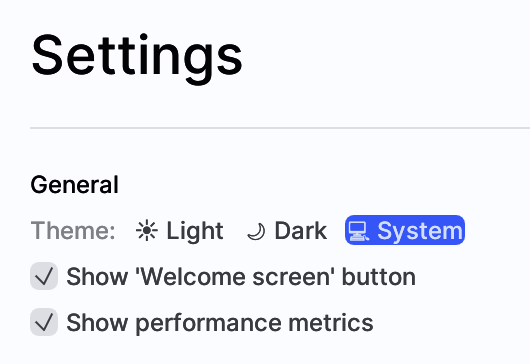Click the "Show 'Welcome screen' button" label text

point(241,277)
